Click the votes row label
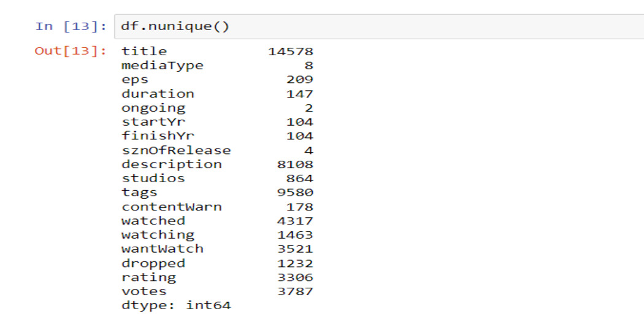 click(x=144, y=291)
